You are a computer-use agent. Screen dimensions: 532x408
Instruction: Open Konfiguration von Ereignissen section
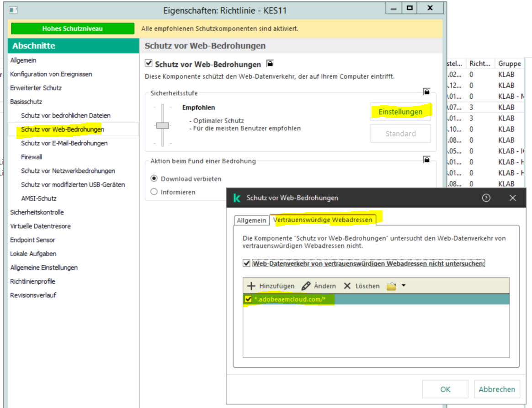coord(51,74)
